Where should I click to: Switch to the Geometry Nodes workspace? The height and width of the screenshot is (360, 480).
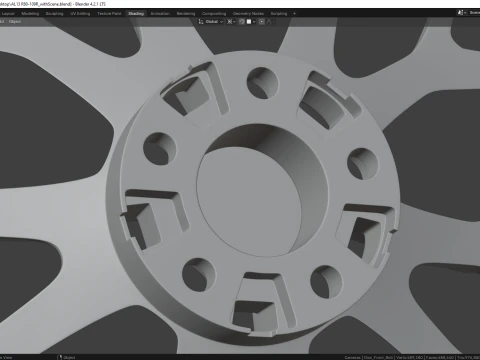pyautogui.click(x=248, y=14)
